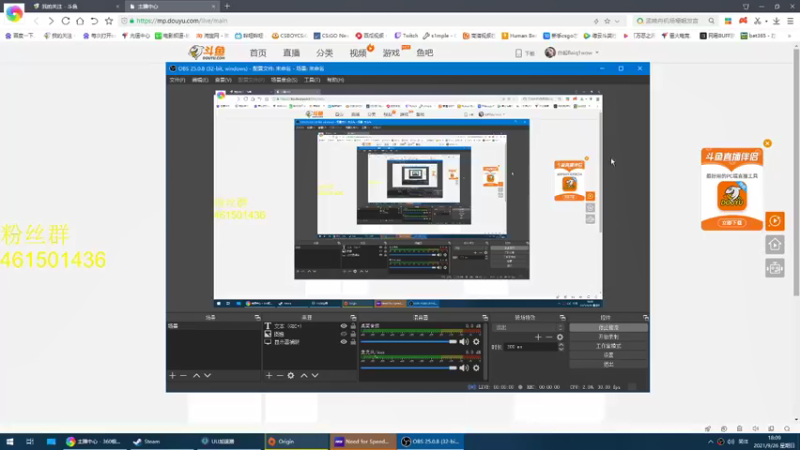The width and height of the screenshot is (800, 450).
Task: Reload the page with refresh icon
Action: tap(66, 21)
